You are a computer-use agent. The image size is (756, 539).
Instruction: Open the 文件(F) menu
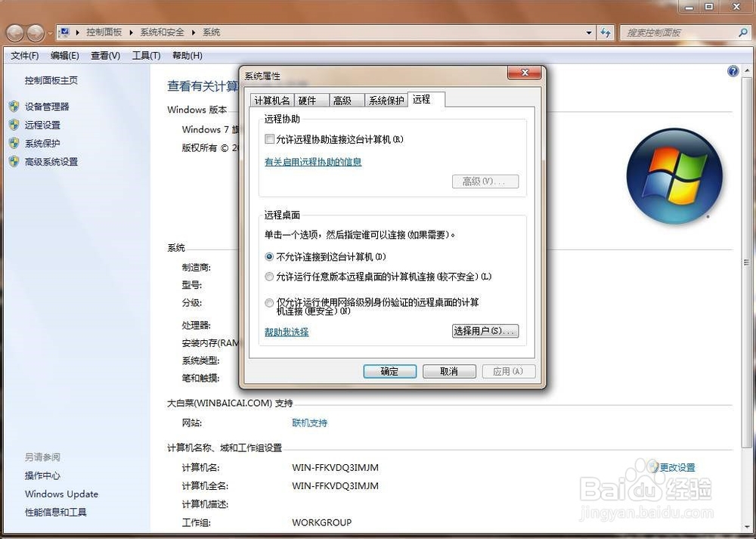(x=25, y=55)
